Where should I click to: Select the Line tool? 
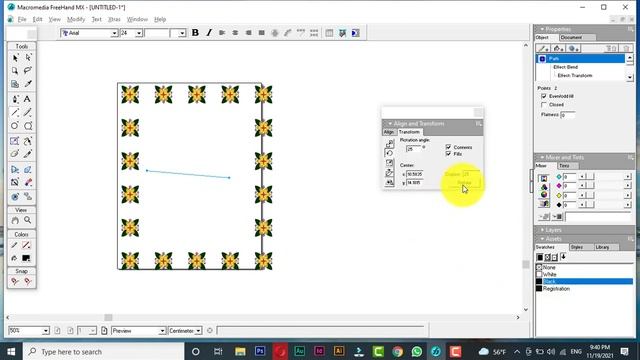tap(15, 112)
